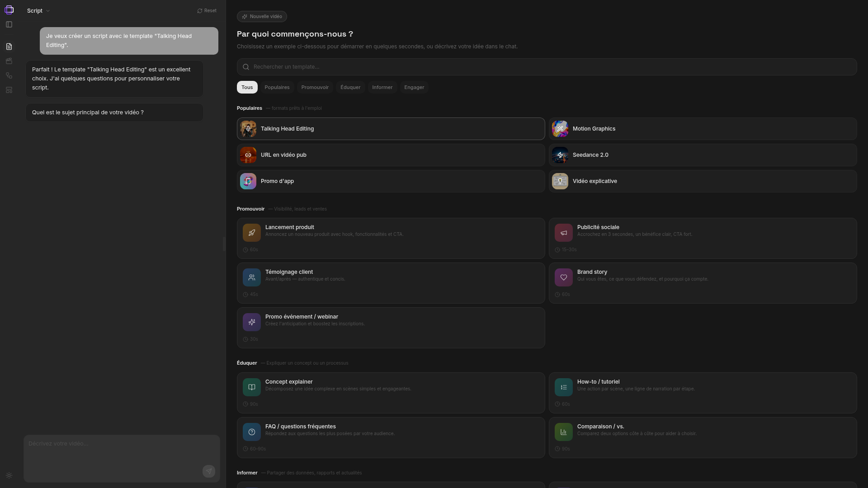Toggle the sidebar panel icon
The height and width of the screenshot is (488, 868).
(x=9, y=24)
